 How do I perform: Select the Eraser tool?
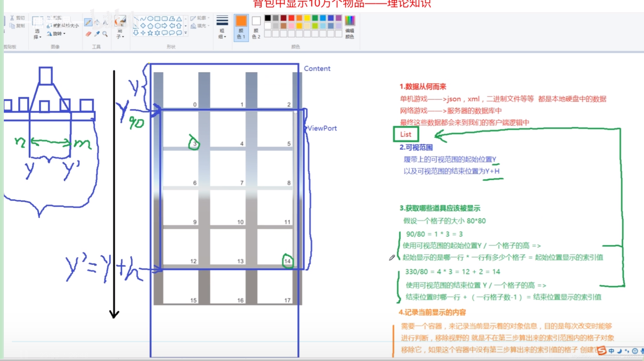click(x=89, y=34)
